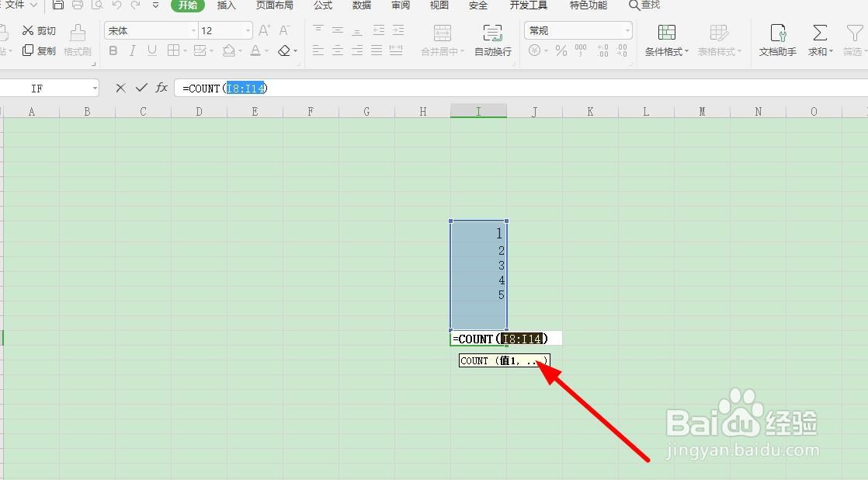Expand quick access toolbar customize arrow
868x480 pixels.
(155, 5)
